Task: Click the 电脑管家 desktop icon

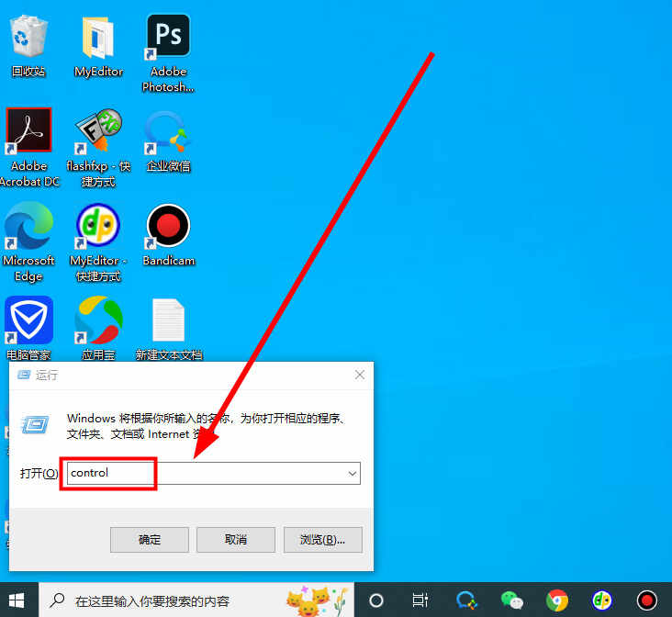Action: click(x=28, y=321)
